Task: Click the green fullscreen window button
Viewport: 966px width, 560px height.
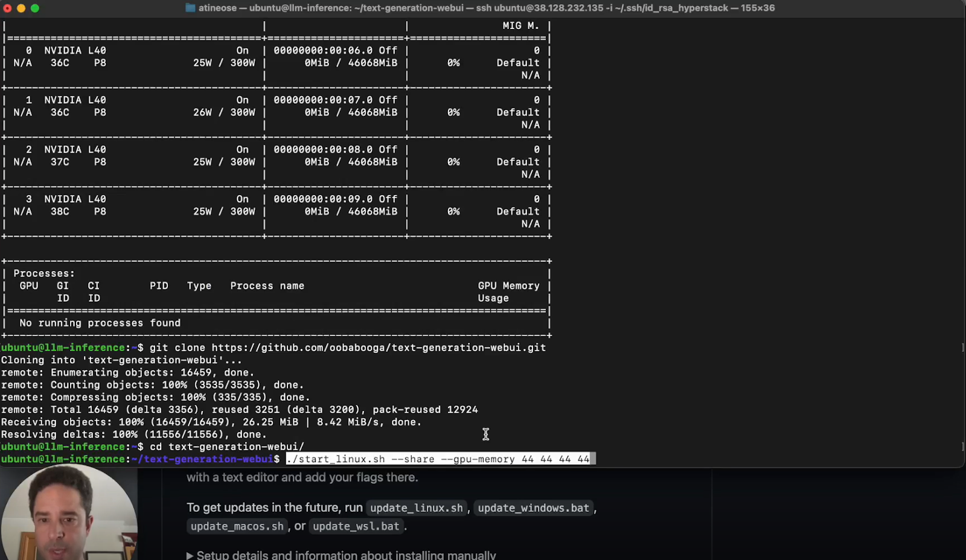Action: coord(35,8)
